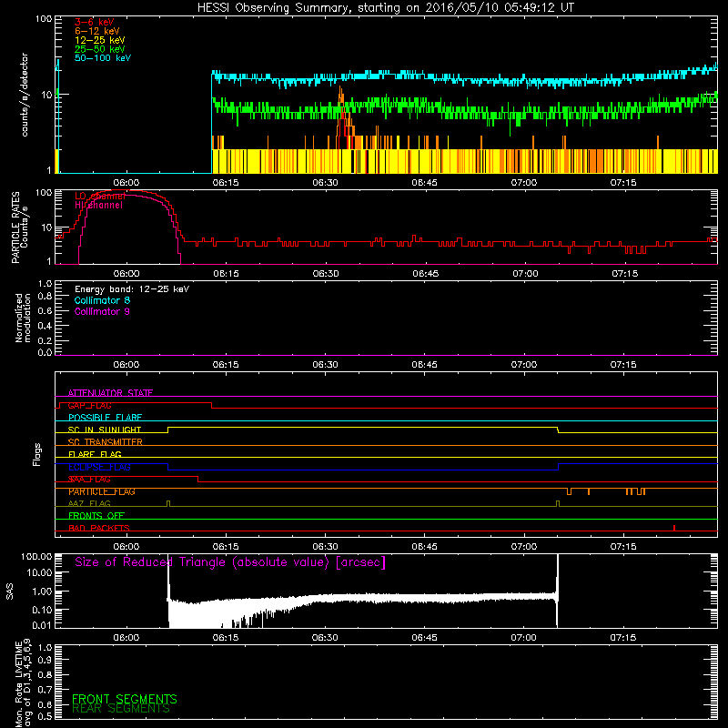Click the Energy band: 12-25 keV label
Viewport: 728px width, 728px height.
coord(132,289)
